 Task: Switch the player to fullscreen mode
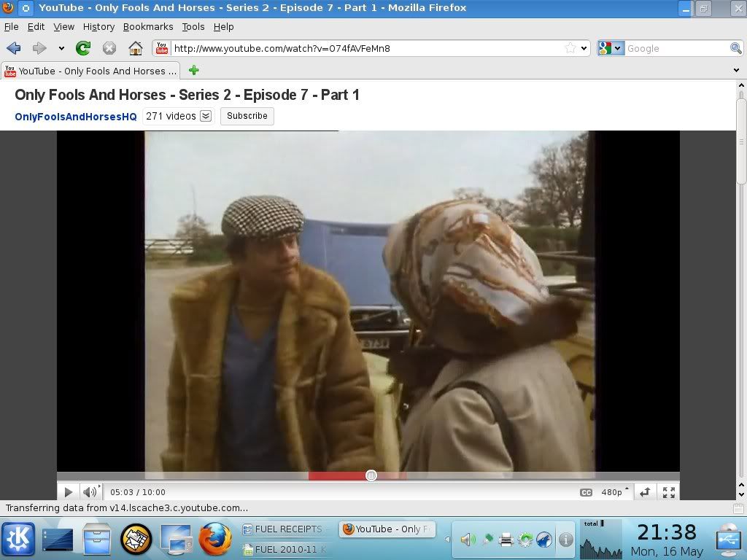[669, 492]
